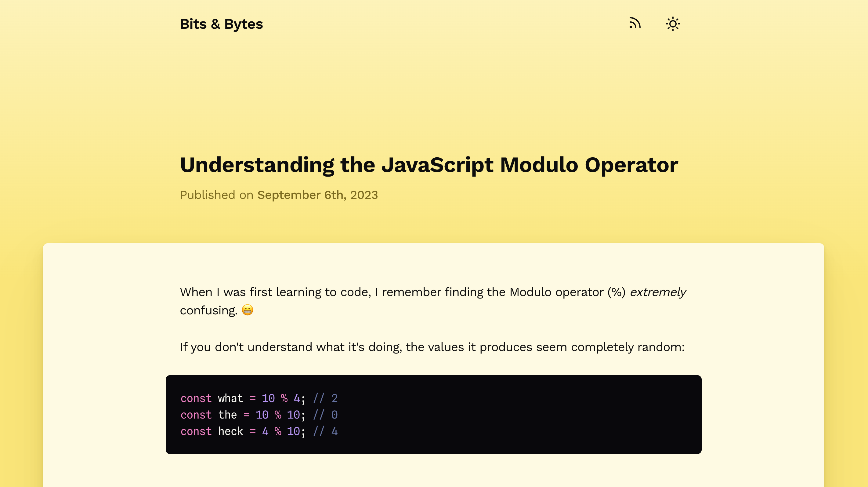The height and width of the screenshot is (487, 868).
Task: Click the feed subscription icon
Action: [634, 24]
